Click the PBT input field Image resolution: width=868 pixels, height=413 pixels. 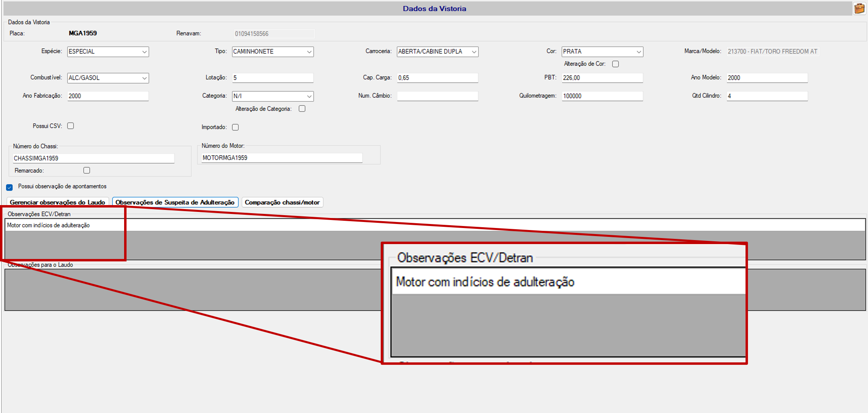[x=602, y=78]
